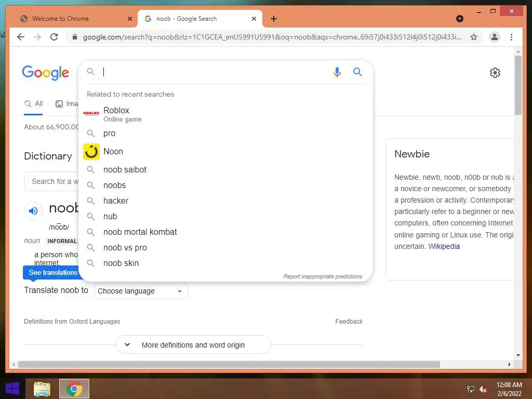The height and width of the screenshot is (399, 532).
Task: Click inside the Google search input
Action: (216, 72)
